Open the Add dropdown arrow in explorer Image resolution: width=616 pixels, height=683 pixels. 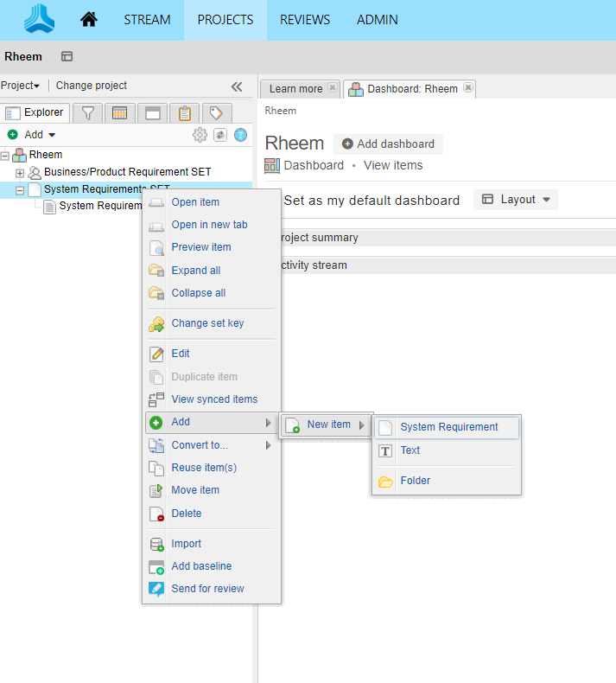[x=52, y=135]
